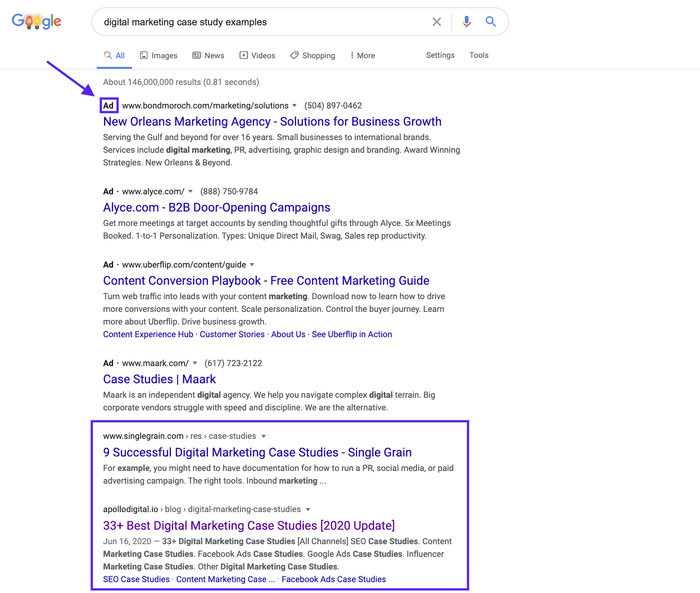The height and width of the screenshot is (593, 700).
Task: Open the Videos tab
Action: [x=257, y=56]
